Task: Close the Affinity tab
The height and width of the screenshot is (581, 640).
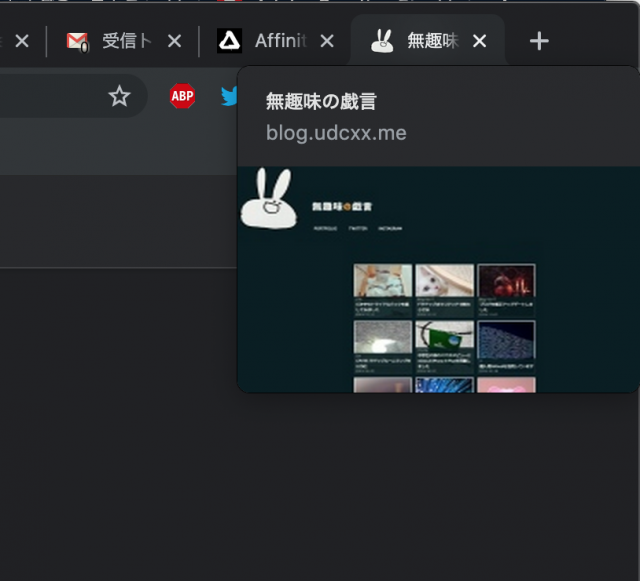Action: (x=327, y=41)
